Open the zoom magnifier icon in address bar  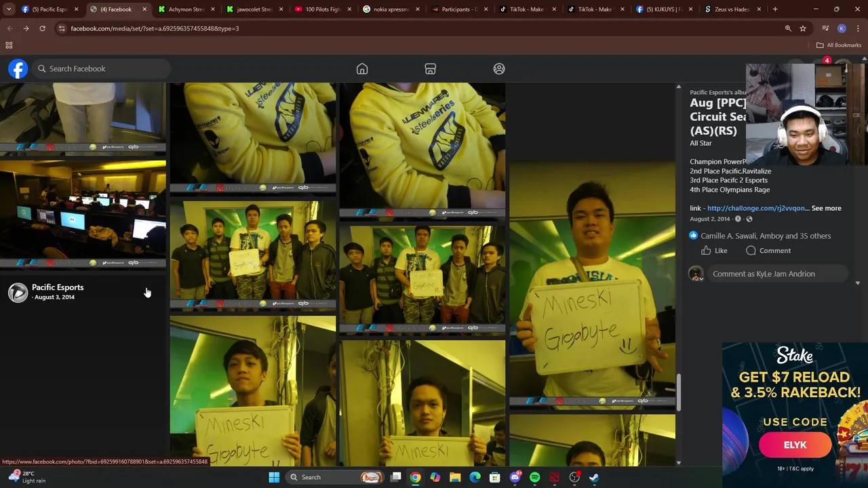pos(788,28)
